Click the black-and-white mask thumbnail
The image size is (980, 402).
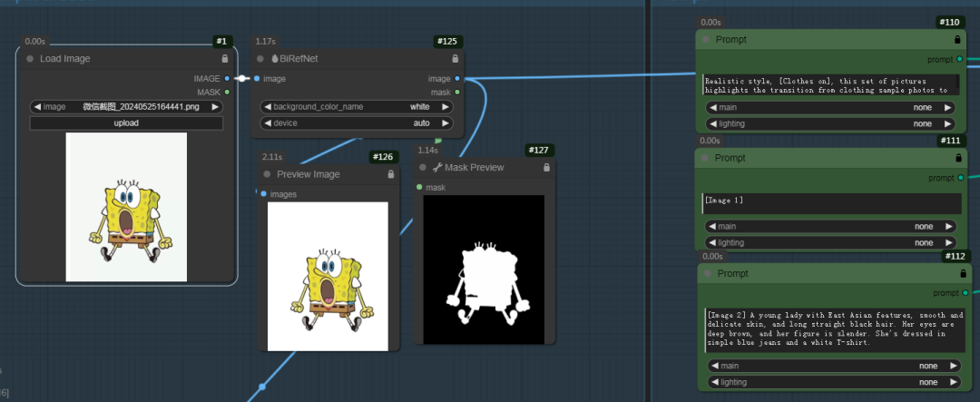tap(484, 270)
